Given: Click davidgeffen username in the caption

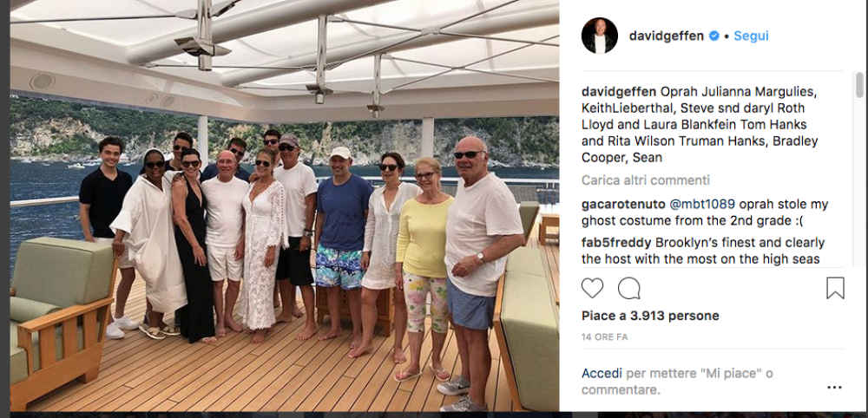Looking at the screenshot, I should (x=619, y=92).
